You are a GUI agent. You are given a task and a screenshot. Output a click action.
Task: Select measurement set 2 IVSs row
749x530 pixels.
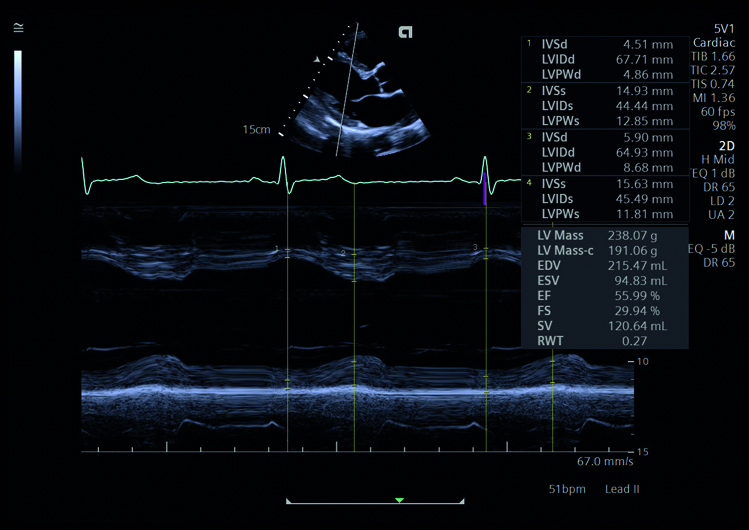click(606, 91)
